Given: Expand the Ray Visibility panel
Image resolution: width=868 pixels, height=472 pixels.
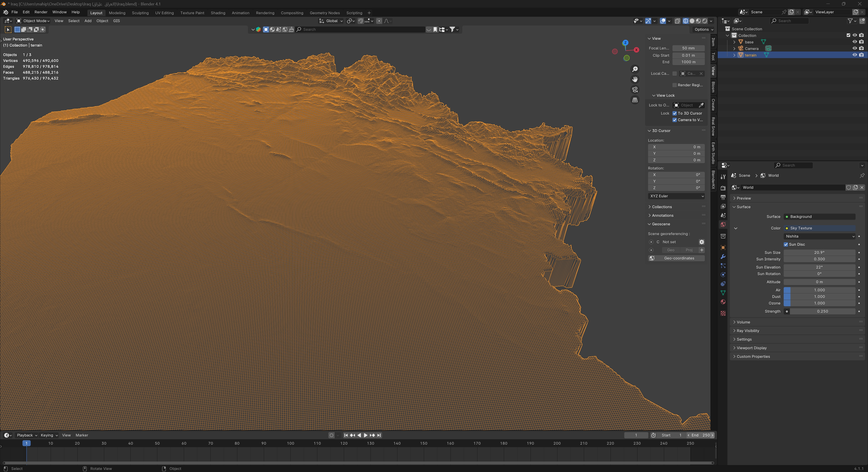Looking at the screenshot, I should coord(748,330).
